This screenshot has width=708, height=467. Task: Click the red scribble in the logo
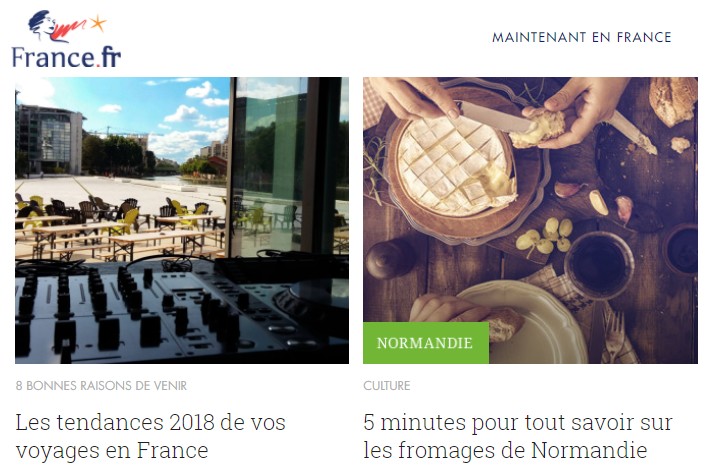coord(68,29)
